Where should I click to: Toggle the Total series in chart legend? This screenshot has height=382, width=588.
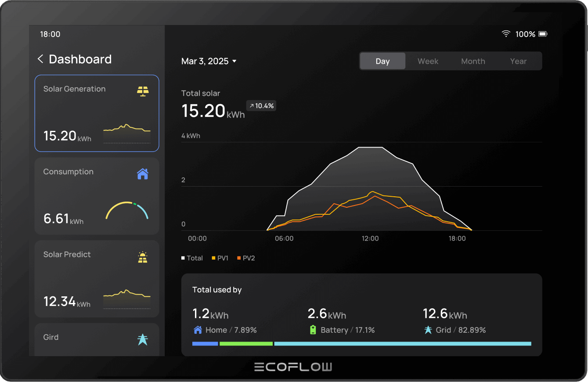(x=192, y=258)
